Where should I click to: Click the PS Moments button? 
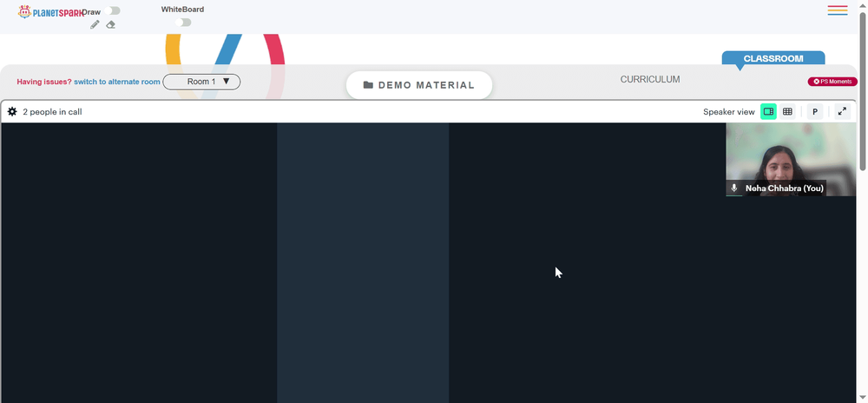(832, 82)
